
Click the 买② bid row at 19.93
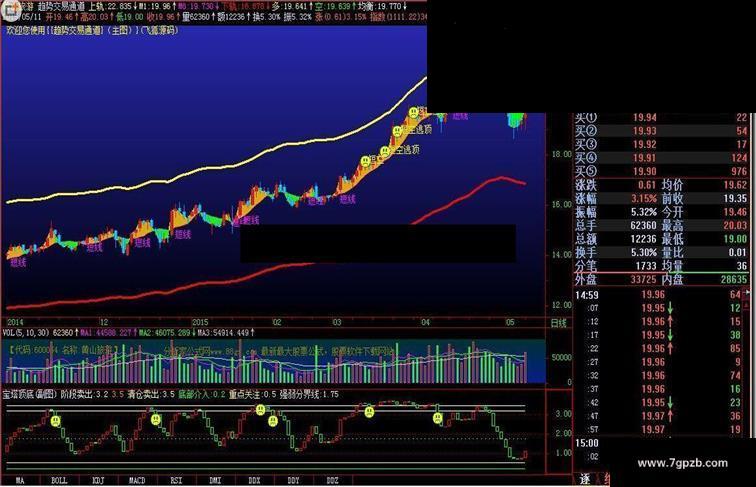pos(661,131)
